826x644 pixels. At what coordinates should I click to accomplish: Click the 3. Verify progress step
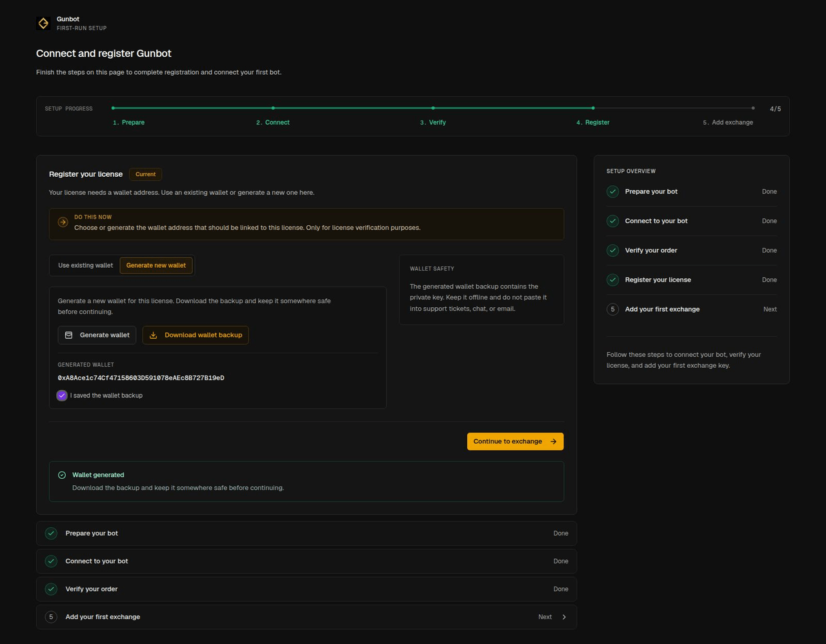click(x=433, y=122)
